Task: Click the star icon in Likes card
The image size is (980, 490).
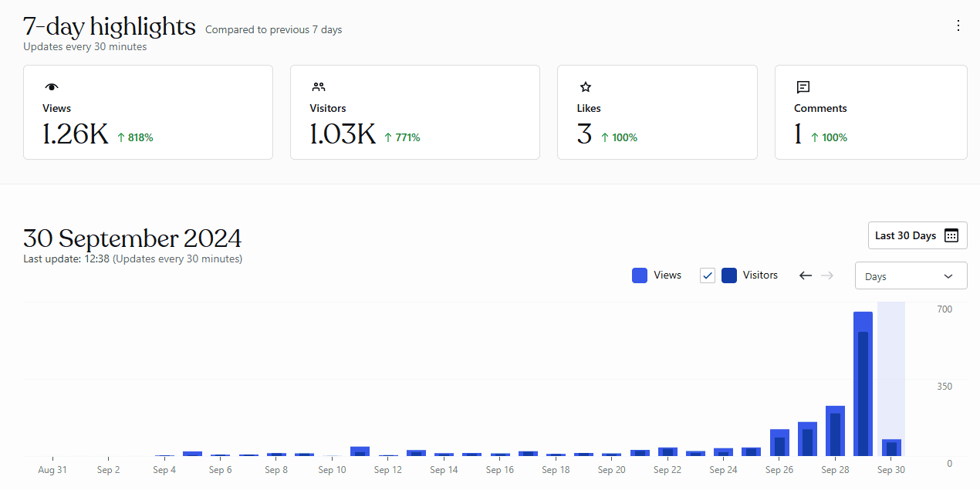Action: 586,87
